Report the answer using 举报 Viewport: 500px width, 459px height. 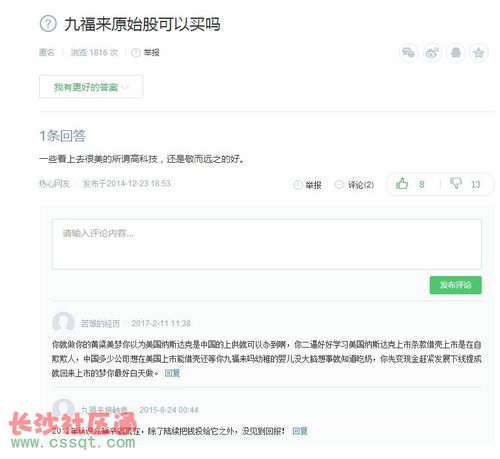[x=308, y=185]
